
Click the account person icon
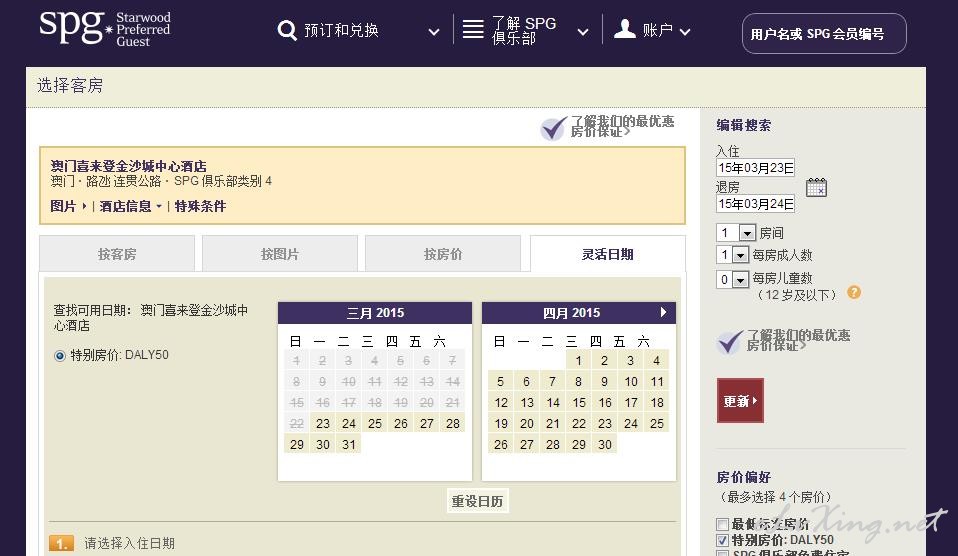[x=624, y=29]
